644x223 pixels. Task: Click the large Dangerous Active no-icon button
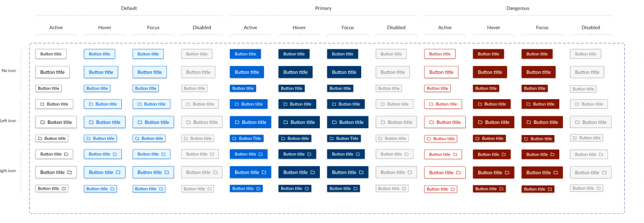tap(441, 72)
